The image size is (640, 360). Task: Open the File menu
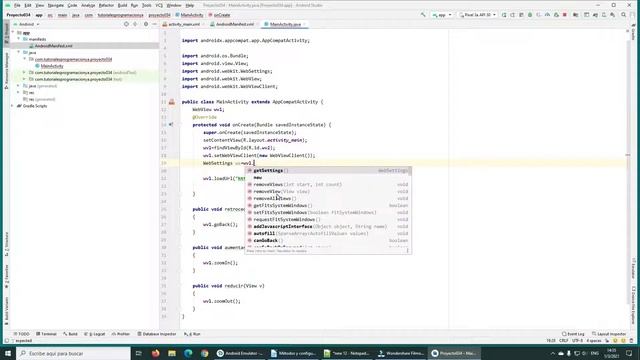click(x=17, y=5)
